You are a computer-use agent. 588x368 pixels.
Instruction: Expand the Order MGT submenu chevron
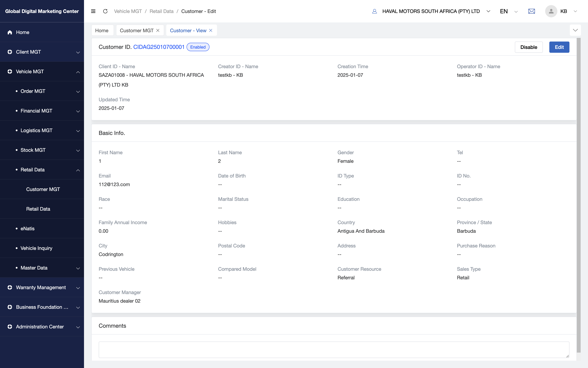[78, 92]
